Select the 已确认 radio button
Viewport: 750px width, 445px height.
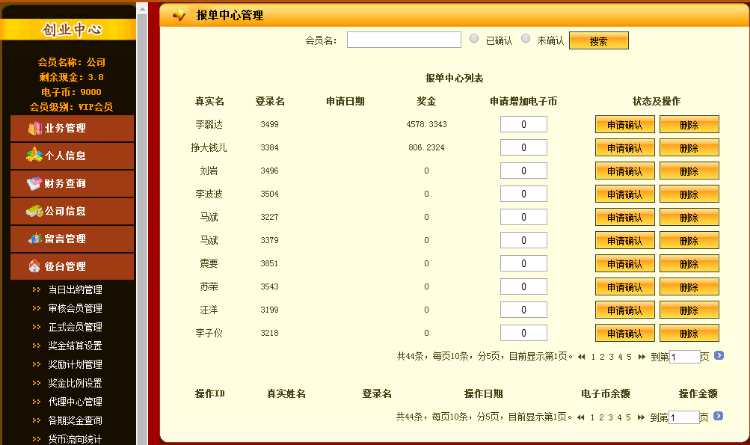point(474,39)
